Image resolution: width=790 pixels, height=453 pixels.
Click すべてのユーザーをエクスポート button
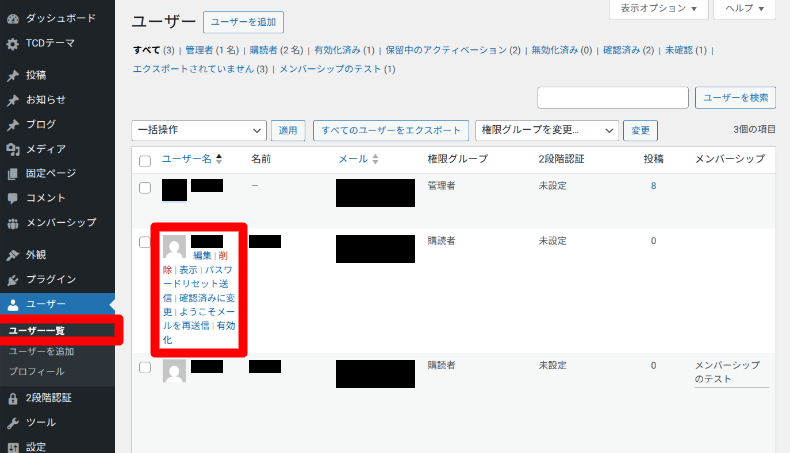pos(391,131)
